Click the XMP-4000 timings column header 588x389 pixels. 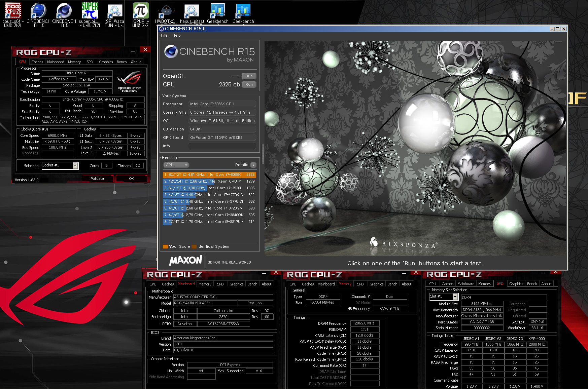537,339
